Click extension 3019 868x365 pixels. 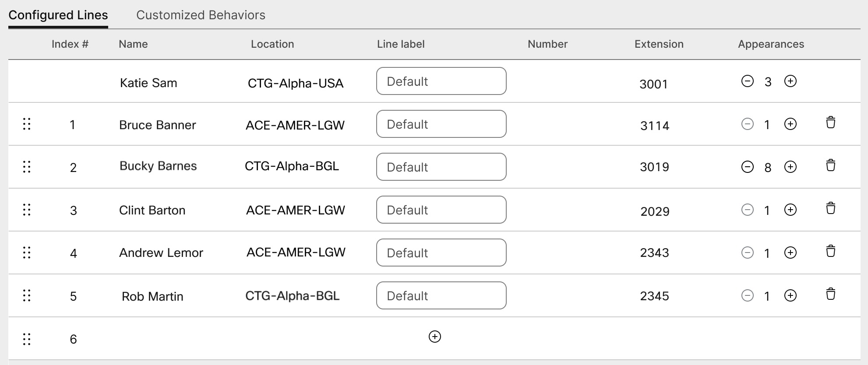pos(654,167)
